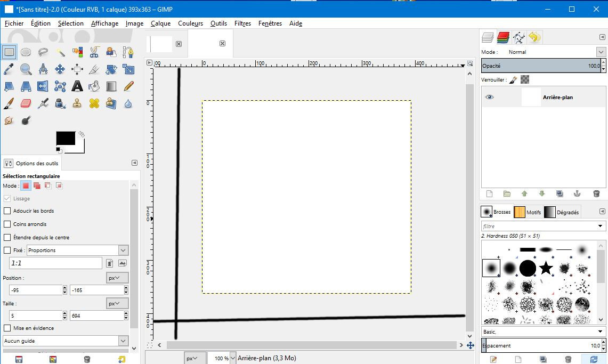Open the 100 % zoom dropdown

233,358
